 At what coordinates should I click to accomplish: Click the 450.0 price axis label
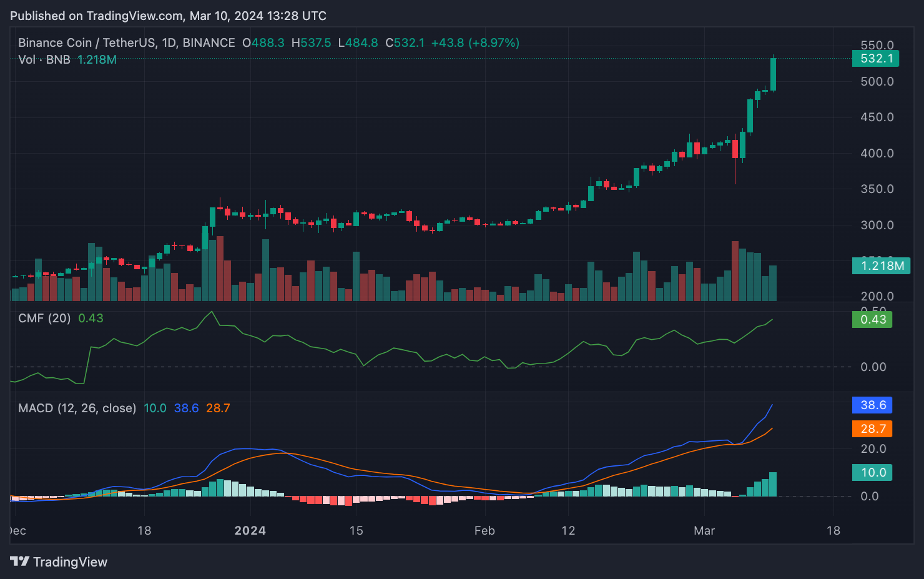(877, 117)
